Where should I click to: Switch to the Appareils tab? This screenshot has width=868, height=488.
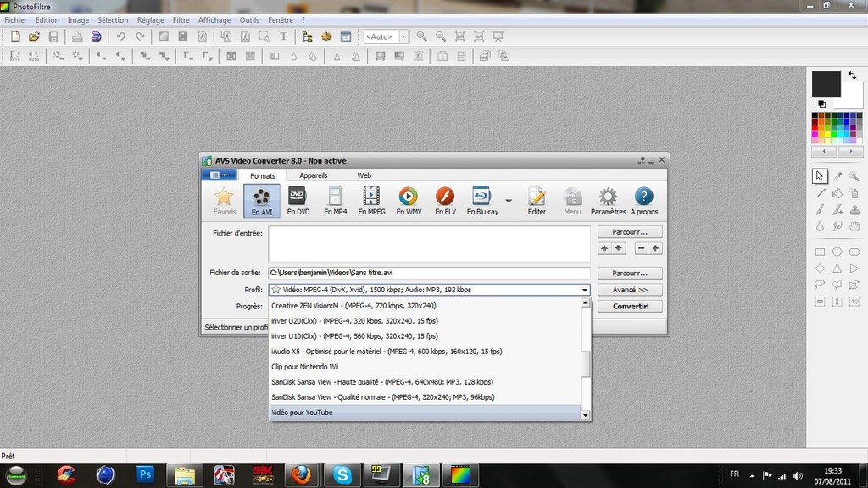[313, 175]
